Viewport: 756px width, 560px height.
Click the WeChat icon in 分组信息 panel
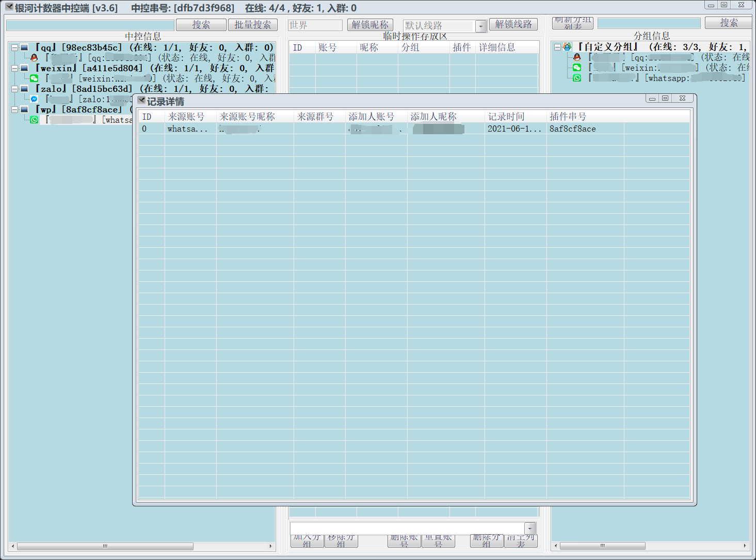tap(577, 68)
